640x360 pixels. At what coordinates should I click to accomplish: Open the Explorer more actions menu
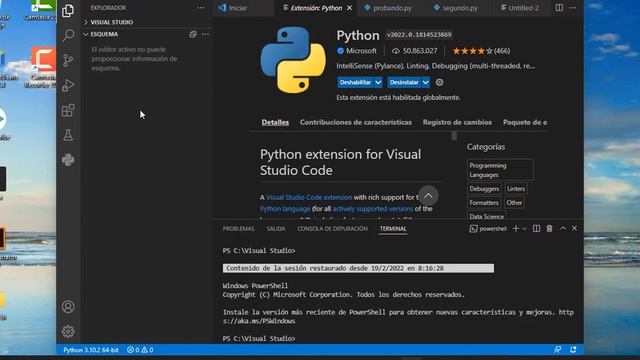(x=200, y=8)
